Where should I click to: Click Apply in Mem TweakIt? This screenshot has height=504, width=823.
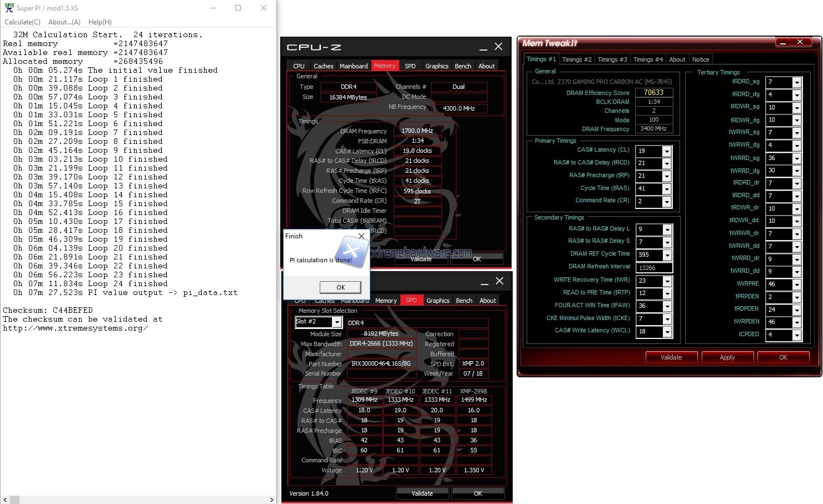coord(727,357)
